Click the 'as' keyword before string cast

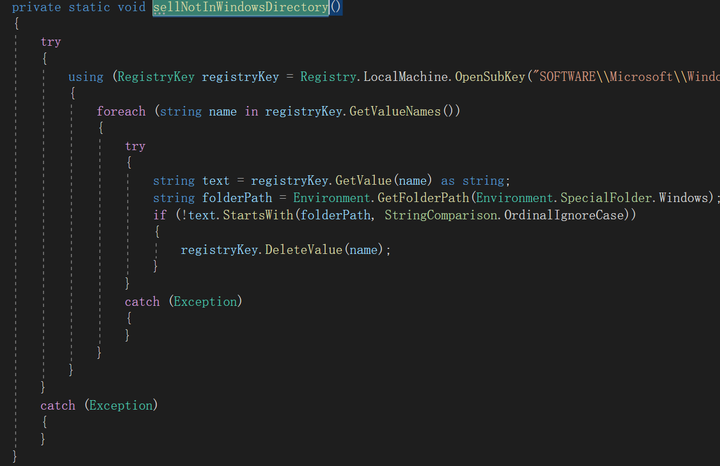pyautogui.click(x=448, y=180)
